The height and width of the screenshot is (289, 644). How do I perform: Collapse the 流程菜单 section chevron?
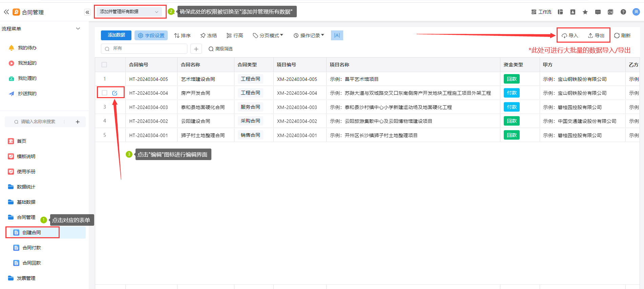coord(78,28)
